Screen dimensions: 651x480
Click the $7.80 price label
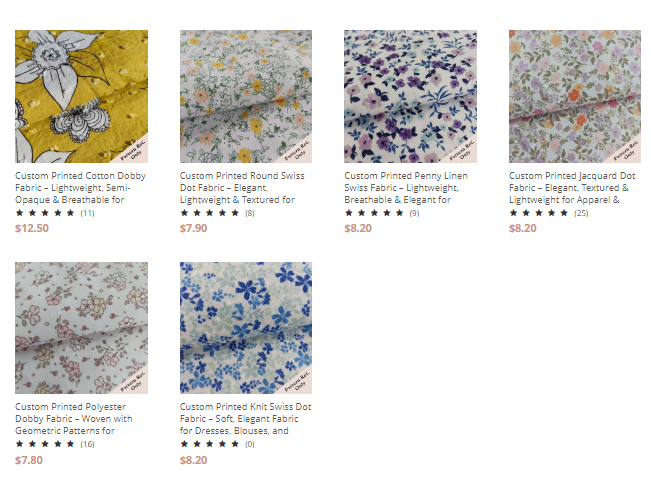click(29, 460)
